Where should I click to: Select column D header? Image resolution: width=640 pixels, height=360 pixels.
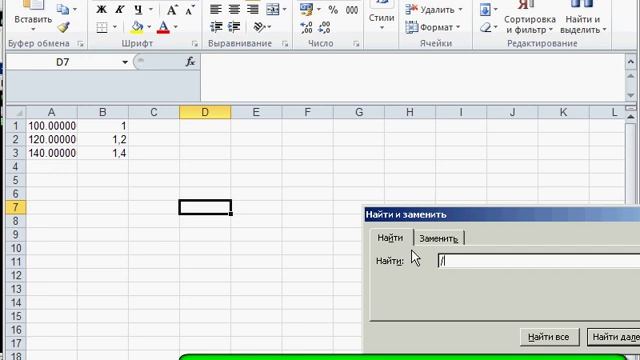coord(205,112)
